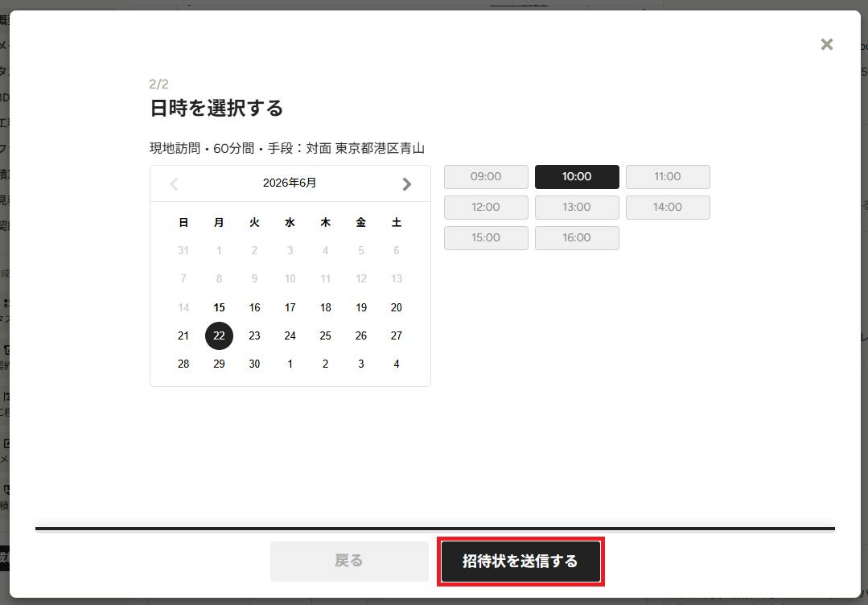Click the selected 10:00 time slot
Image resolution: width=868 pixels, height=605 pixels.
[577, 176]
